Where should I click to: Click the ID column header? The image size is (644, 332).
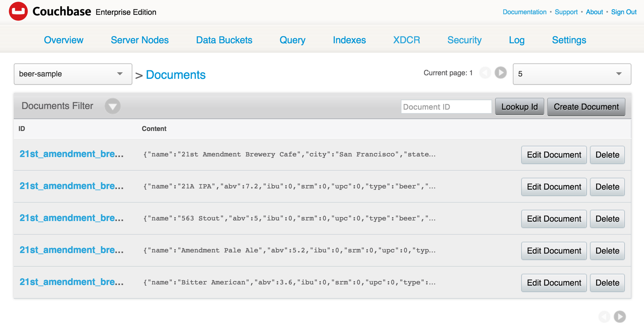(22, 129)
